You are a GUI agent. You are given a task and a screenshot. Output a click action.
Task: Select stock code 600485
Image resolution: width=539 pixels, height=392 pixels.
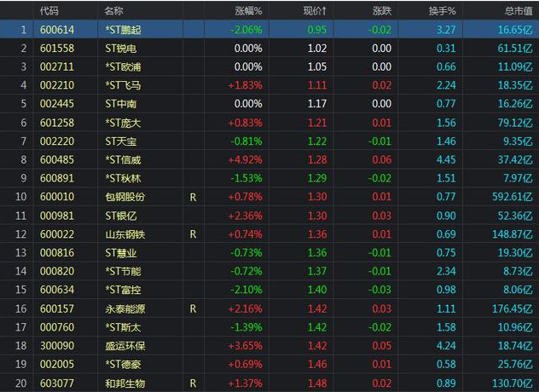tap(57, 159)
